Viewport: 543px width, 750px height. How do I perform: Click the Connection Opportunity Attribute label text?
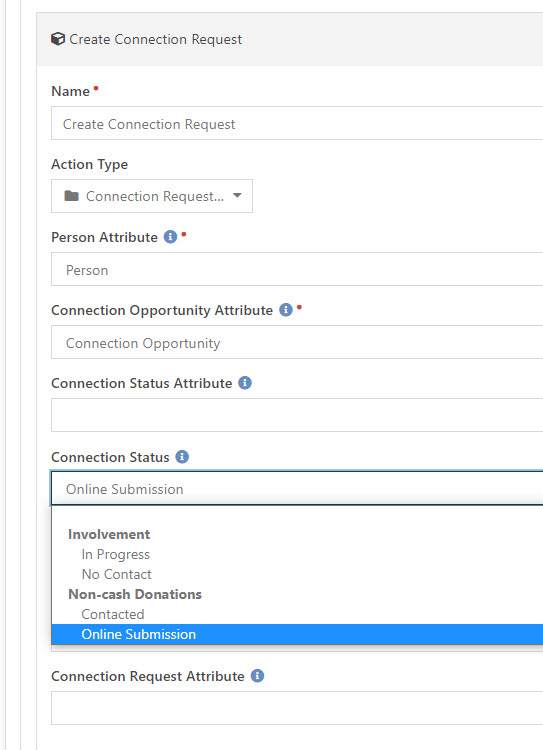[x=162, y=310]
